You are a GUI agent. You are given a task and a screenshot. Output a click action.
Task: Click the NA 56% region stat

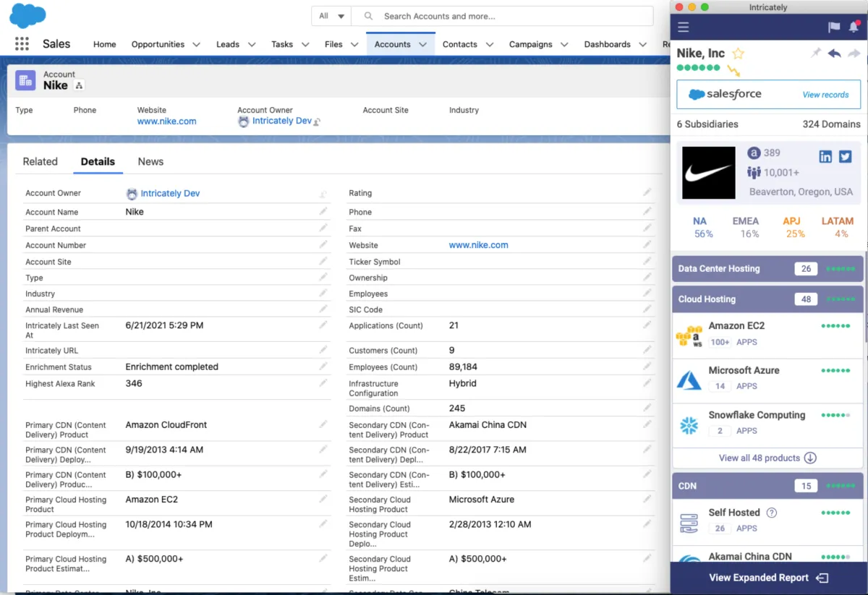pos(703,228)
